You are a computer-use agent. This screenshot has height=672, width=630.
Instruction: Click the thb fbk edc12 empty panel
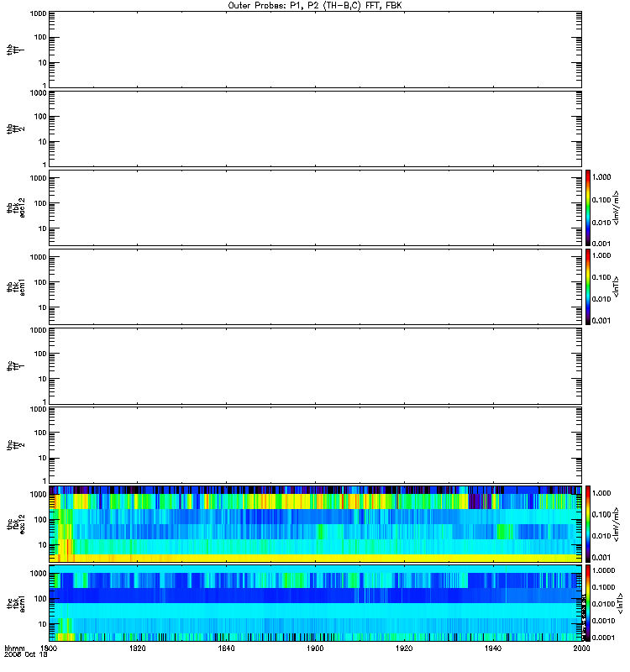316,207
